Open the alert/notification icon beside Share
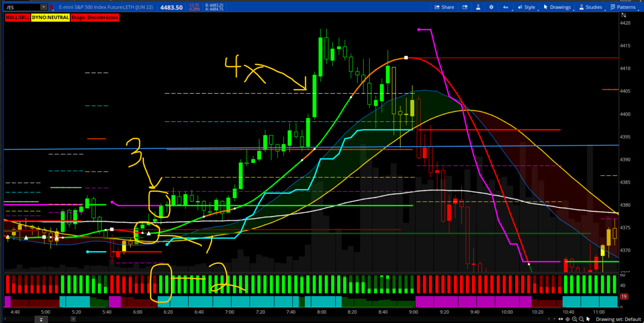644x323 pixels. [465, 7]
